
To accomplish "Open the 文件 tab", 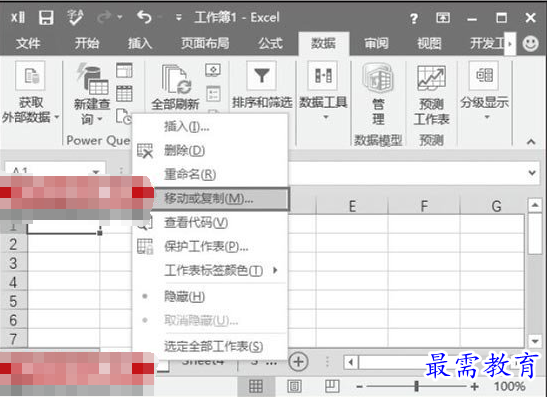I will coord(28,44).
